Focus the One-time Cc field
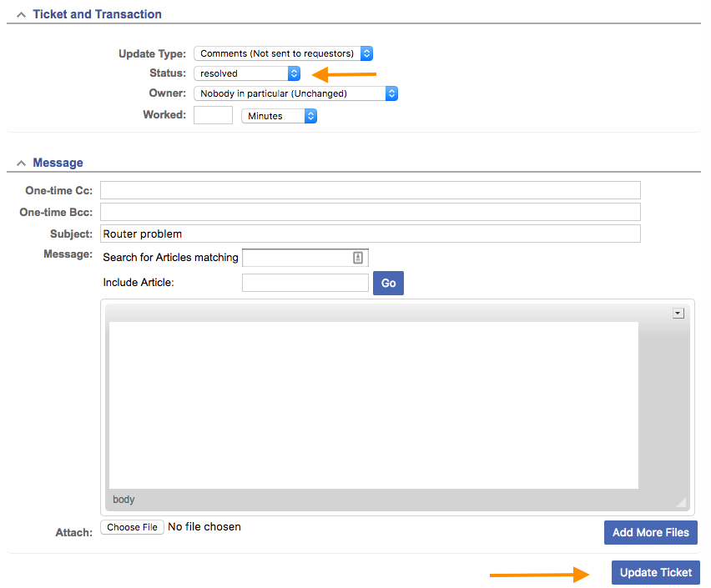The height and width of the screenshot is (588, 711). (370, 190)
